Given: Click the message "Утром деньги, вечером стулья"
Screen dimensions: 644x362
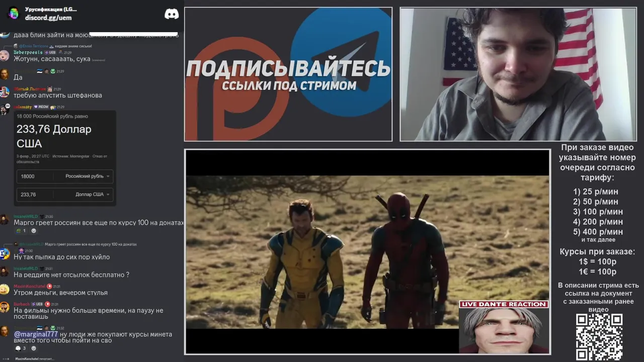Looking at the screenshot, I should coord(60,293).
